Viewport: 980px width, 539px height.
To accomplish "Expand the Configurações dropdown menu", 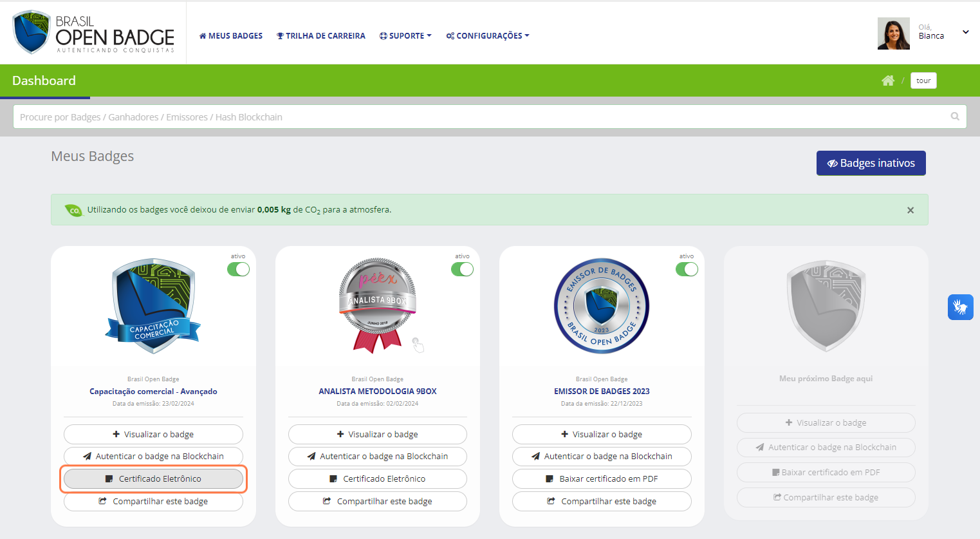I will (488, 36).
